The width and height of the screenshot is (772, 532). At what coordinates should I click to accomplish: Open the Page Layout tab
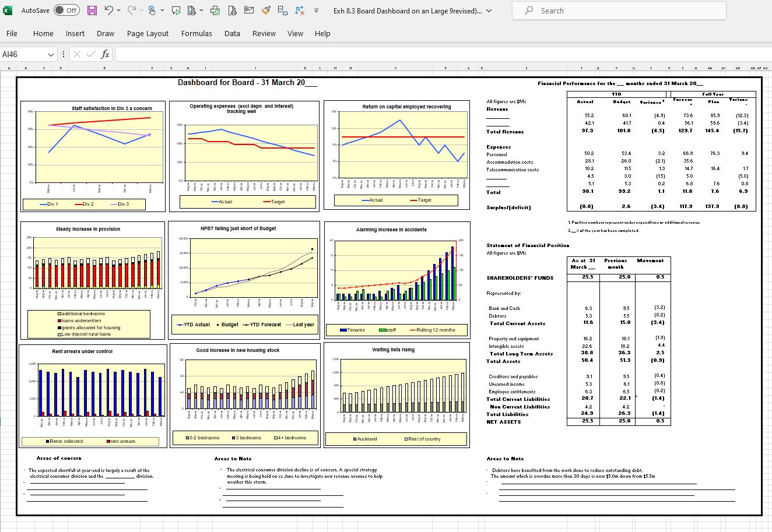pos(148,33)
